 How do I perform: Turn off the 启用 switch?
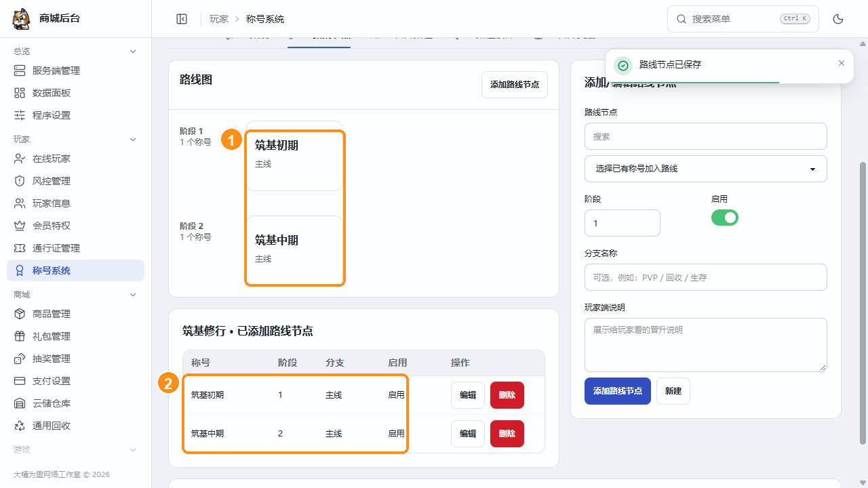[724, 218]
